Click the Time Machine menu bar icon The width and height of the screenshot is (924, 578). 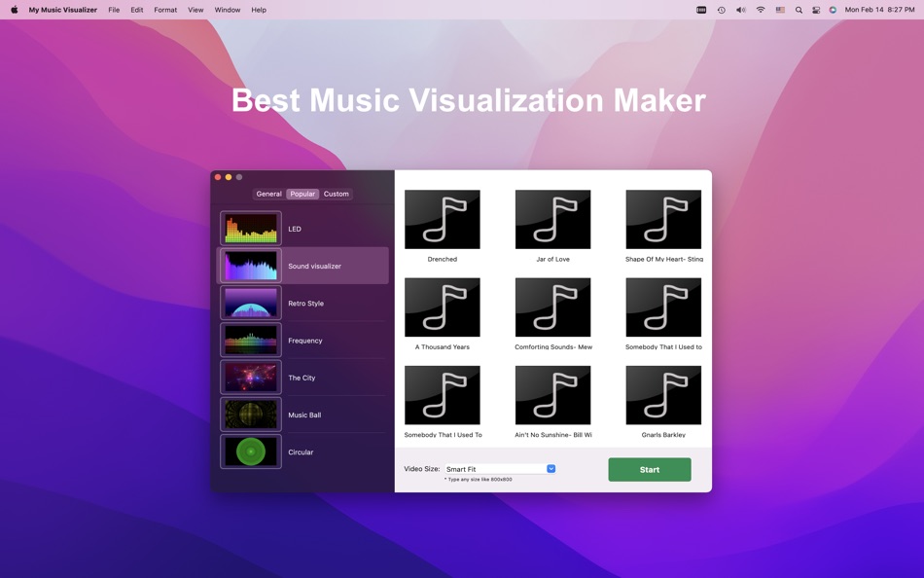click(722, 10)
